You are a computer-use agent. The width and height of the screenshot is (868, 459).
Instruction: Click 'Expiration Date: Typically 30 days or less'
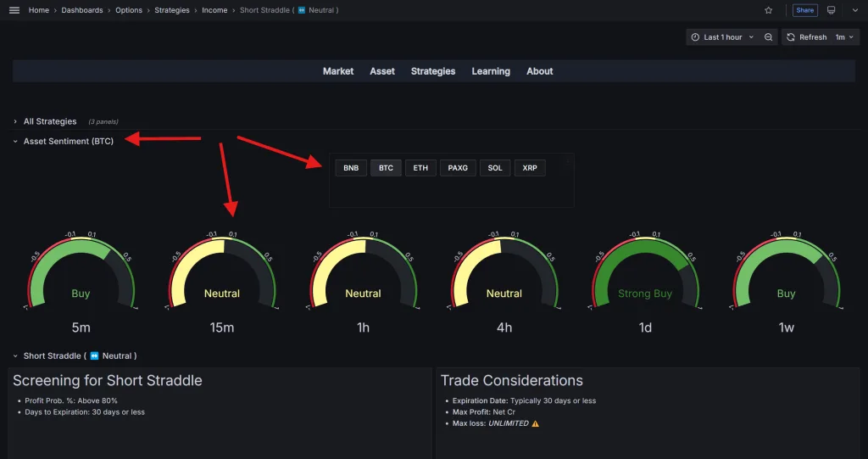(524, 400)
